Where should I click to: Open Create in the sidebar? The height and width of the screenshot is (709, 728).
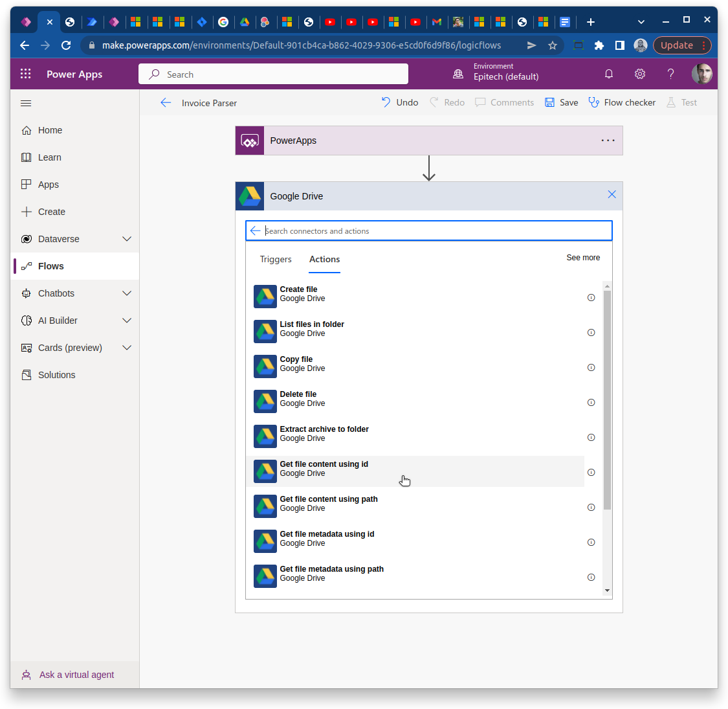click(75, 212)
